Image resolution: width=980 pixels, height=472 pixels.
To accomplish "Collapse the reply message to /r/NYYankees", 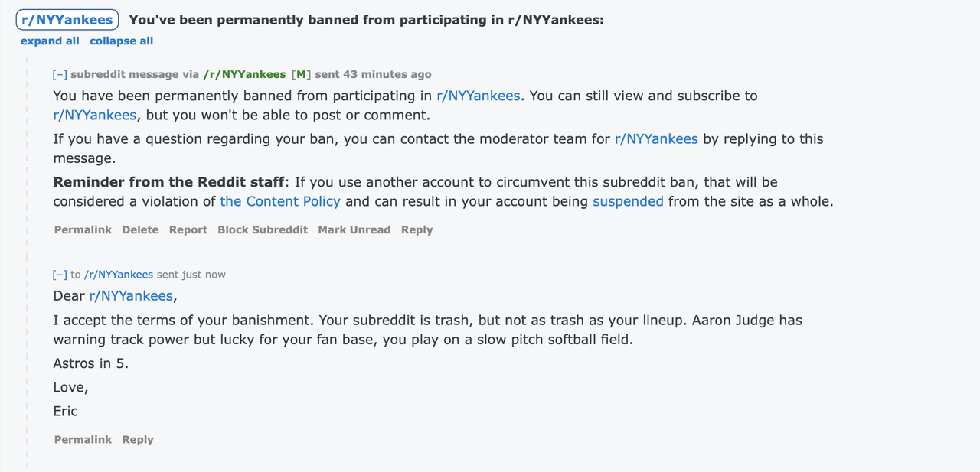I will point(60,274).
